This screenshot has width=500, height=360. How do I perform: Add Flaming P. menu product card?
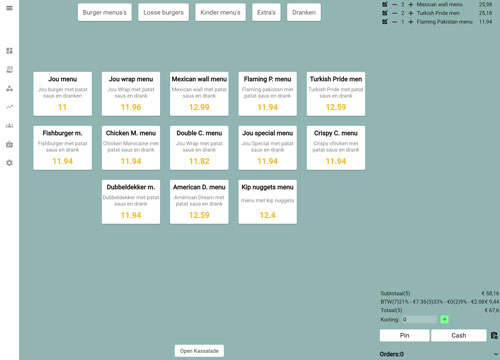click(268, 94)
